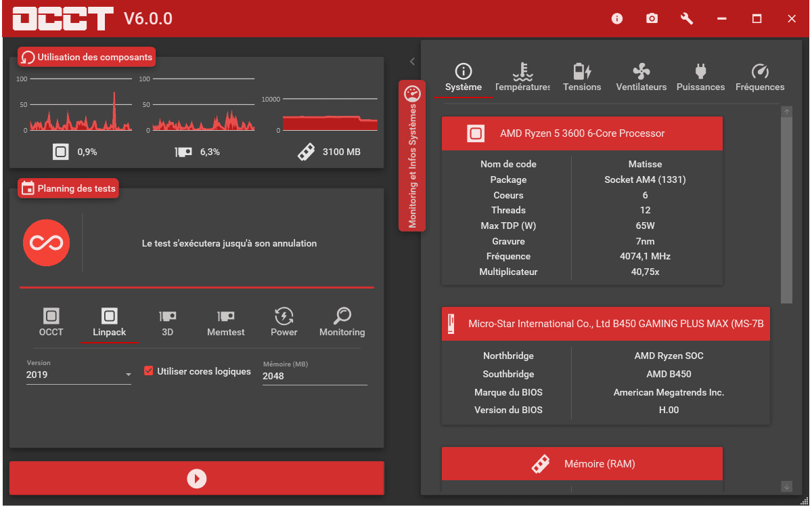This screenshot has height=508, width=812.
Task: Click the V6.0.0 version label
Action: pos(148,19)
